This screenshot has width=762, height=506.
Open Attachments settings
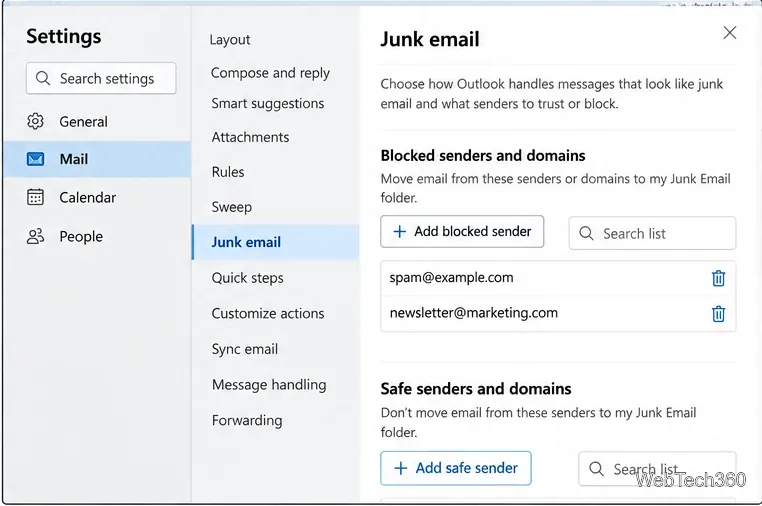pyautogui.click(x=250, y=137)
